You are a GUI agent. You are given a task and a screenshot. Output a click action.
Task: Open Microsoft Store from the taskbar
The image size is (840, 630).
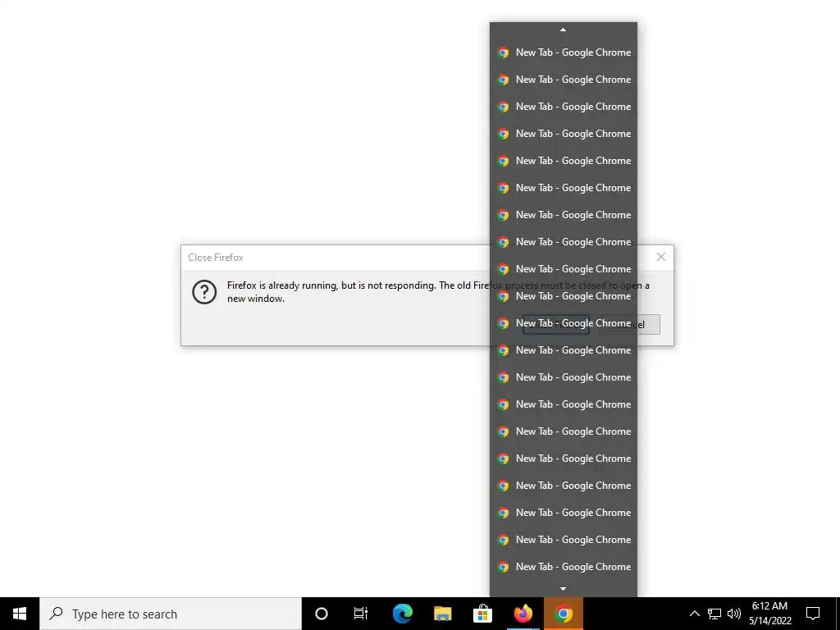(x=482, y=614)
